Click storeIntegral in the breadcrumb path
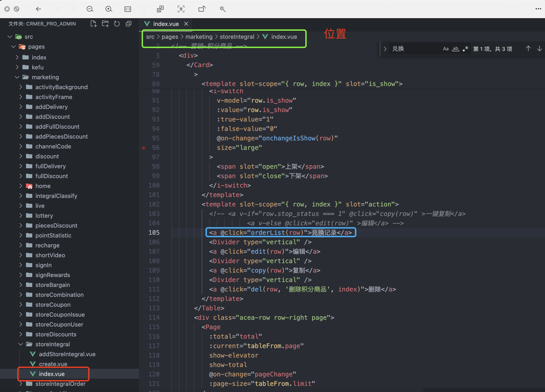This screenshot has width=545, height=392. [237, 37]
